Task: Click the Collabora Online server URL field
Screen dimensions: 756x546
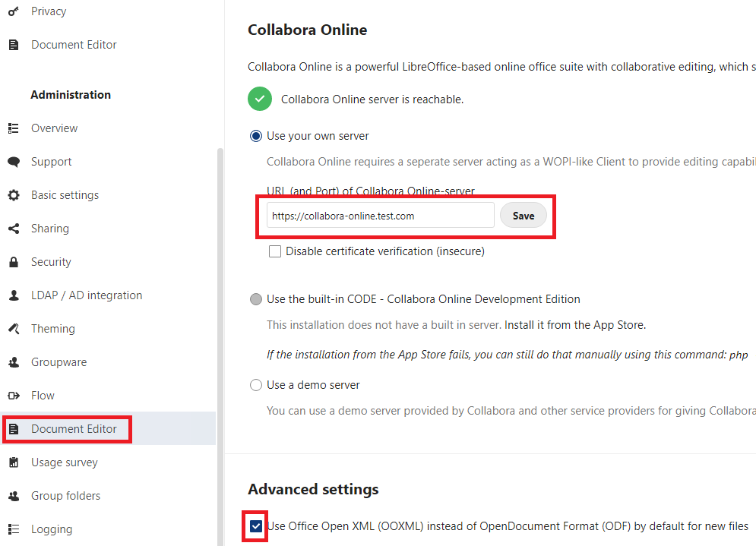Action: (381, 216)
